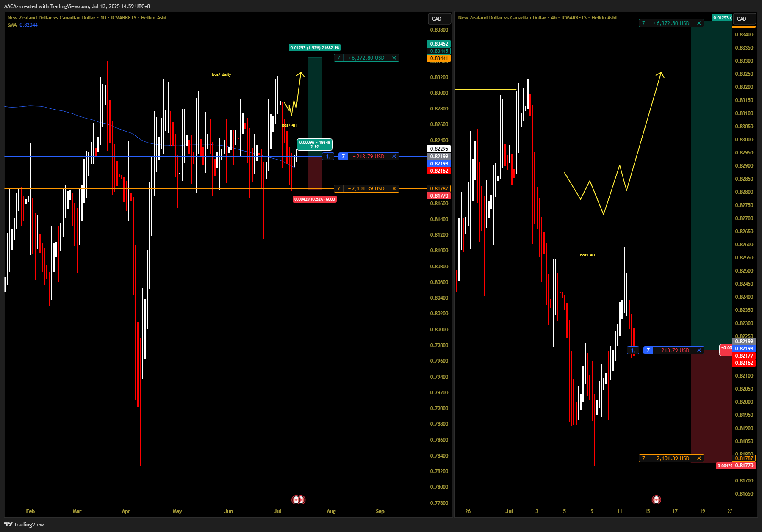
Task: Click the 'bos+ daily' label
Action: [222, 74]
